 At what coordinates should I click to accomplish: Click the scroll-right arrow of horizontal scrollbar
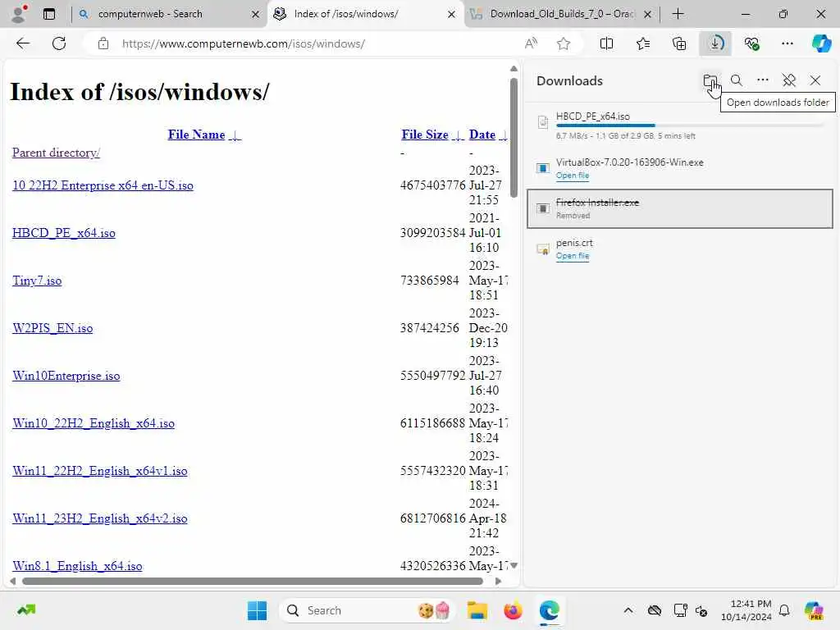pyautogui.click(x=498, y=581)
